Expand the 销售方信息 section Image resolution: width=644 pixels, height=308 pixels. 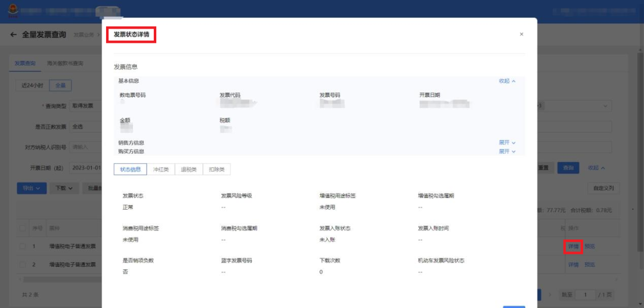pyautogui.click(x=507, y=143)
